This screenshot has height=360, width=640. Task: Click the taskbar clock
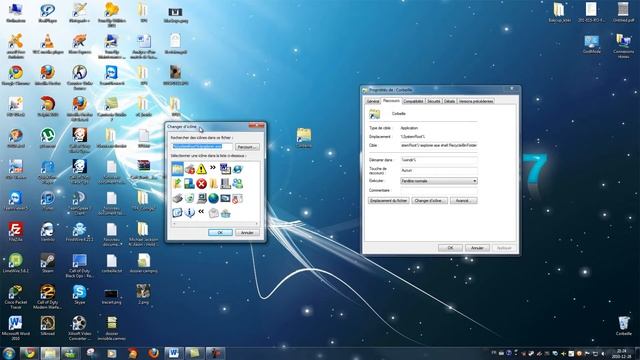pyautogui.click(x=622, y=353)
